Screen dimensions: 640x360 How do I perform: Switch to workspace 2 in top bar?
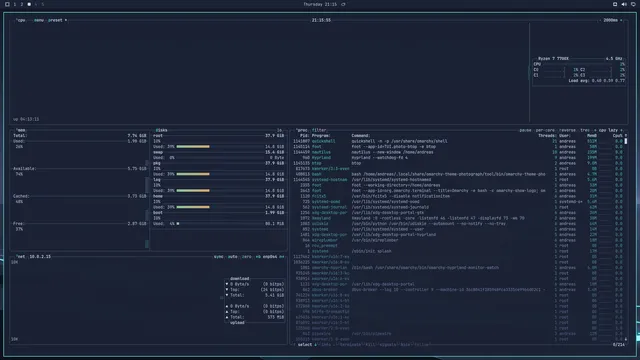pyautogui.click(x=22, y=4)
